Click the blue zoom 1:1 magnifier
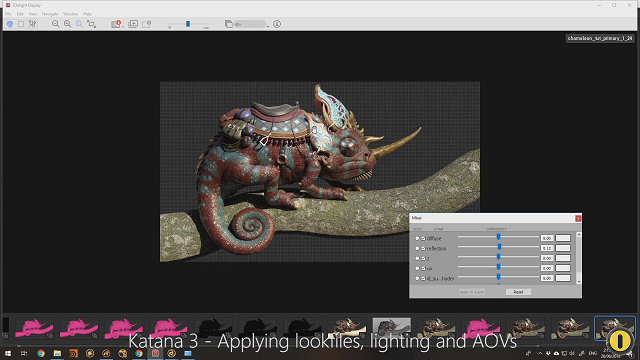640x360 pixels. [x=79, y=24]
